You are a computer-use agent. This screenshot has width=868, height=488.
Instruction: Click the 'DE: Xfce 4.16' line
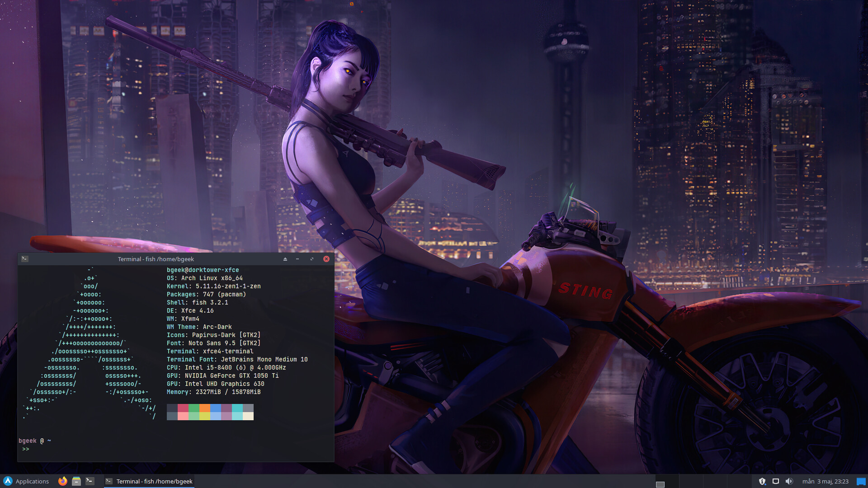[x=190, y=310]
